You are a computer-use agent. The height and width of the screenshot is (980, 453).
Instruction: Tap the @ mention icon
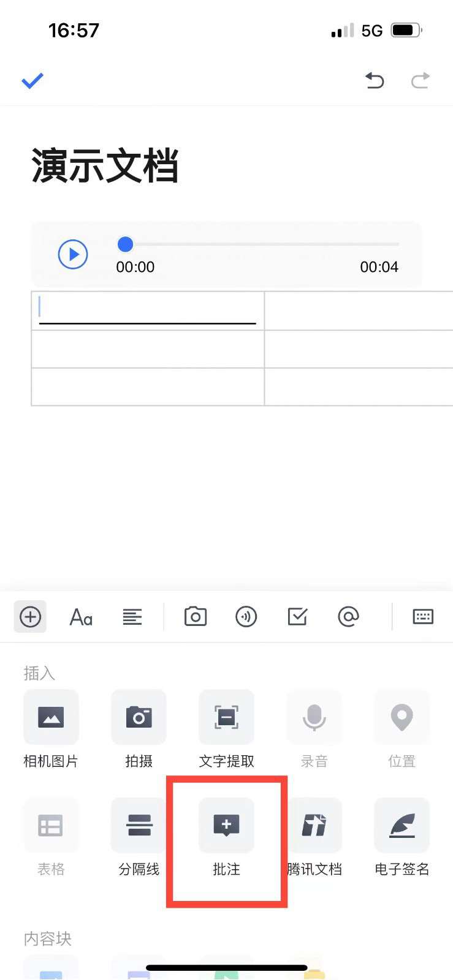click(348, 617)
